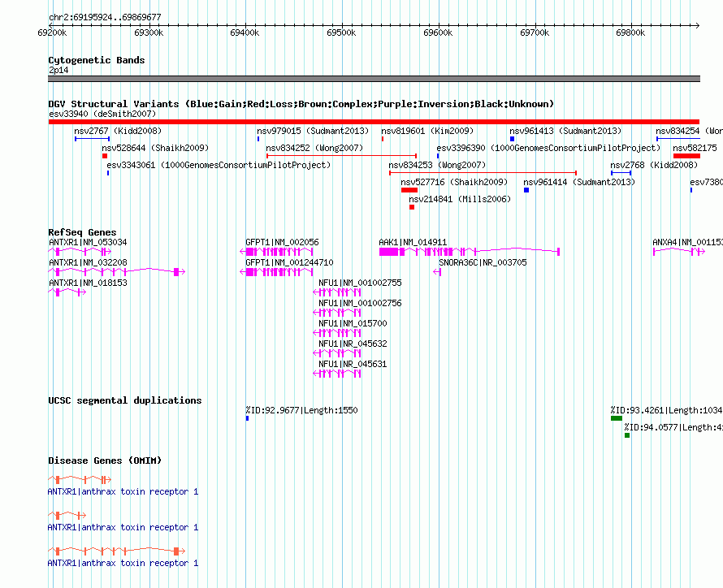Select the red loss block under nsv527716
The image size is (723, 588).
[x=409, y=190]
